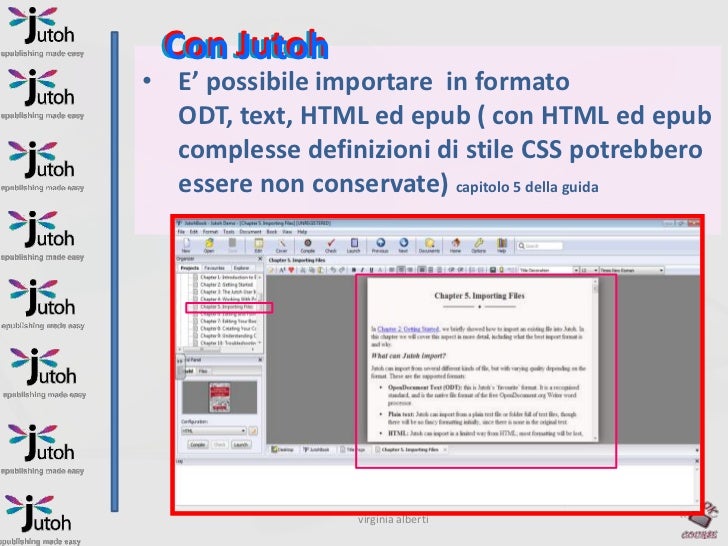Open the Format menu
Screen dimensions: 728x546
(210, 231)
